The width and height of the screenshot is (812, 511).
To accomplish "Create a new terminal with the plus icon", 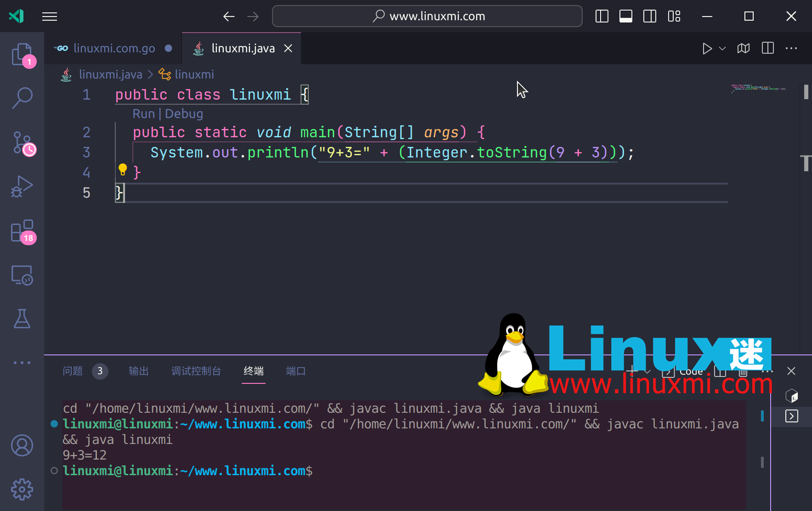I will pos(632,371).
